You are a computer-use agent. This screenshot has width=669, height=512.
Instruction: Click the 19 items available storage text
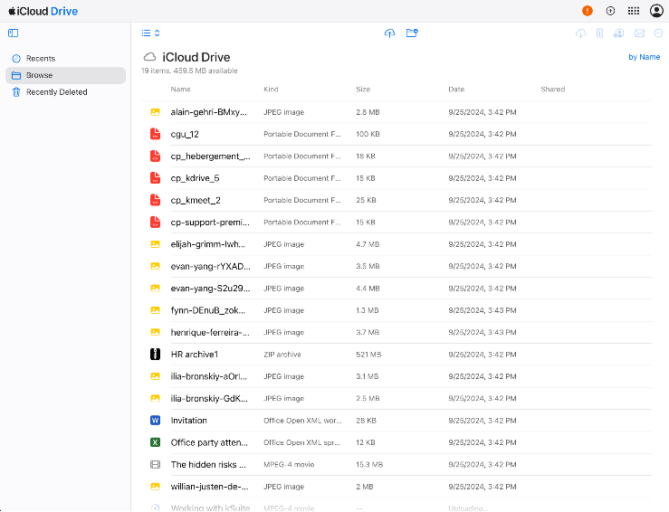coord(189,71)
